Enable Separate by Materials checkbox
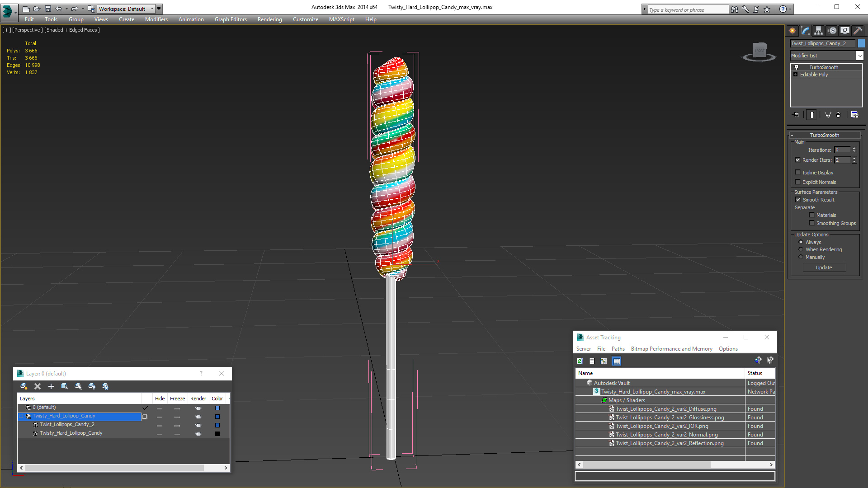 point(811,215)
